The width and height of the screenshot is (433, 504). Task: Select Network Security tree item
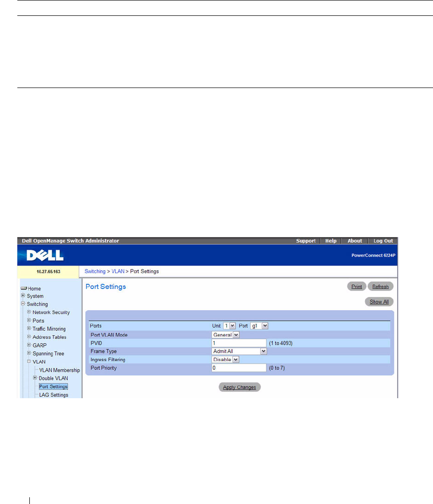[x=51, y=313]
